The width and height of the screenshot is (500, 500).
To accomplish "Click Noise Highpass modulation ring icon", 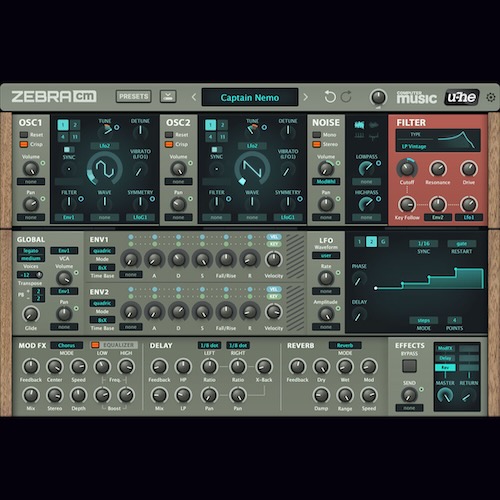I will point(378,199).
